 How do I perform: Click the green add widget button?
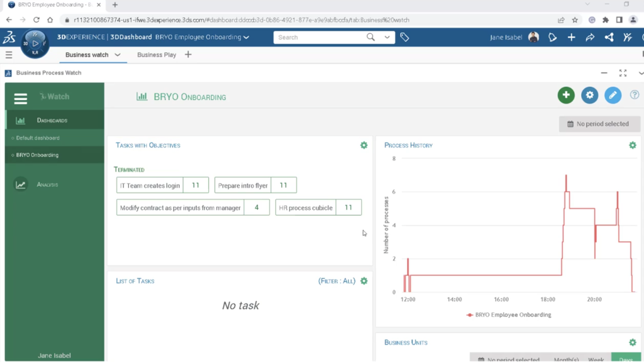click(x=566, y=96)
